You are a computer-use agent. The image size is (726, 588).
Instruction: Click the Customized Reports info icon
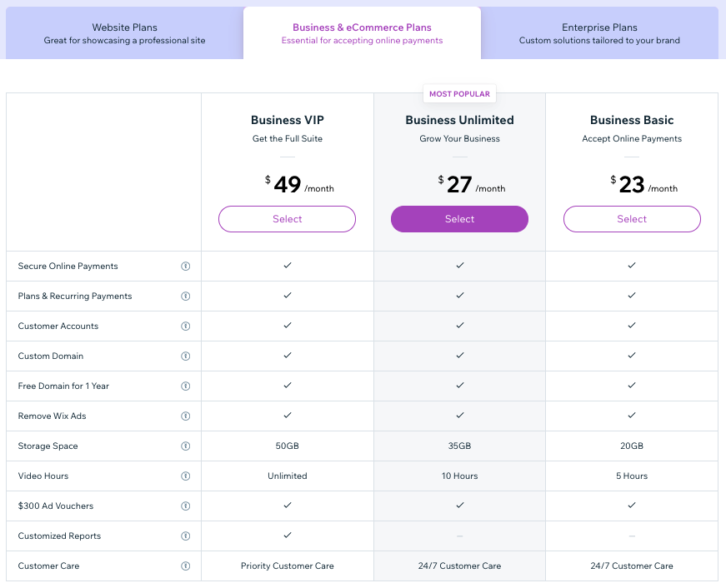point(186,536)
